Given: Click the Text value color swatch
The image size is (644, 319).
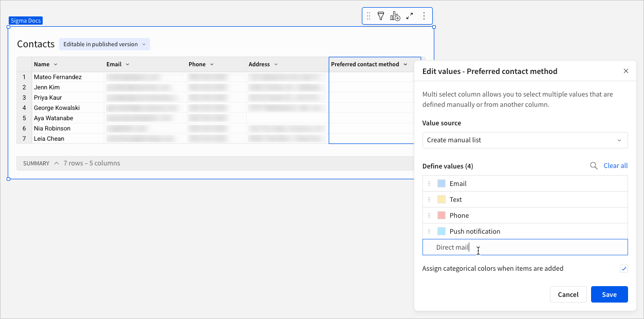Looking at the screenshot, I should pyautogui.click(x=441, y=200).
